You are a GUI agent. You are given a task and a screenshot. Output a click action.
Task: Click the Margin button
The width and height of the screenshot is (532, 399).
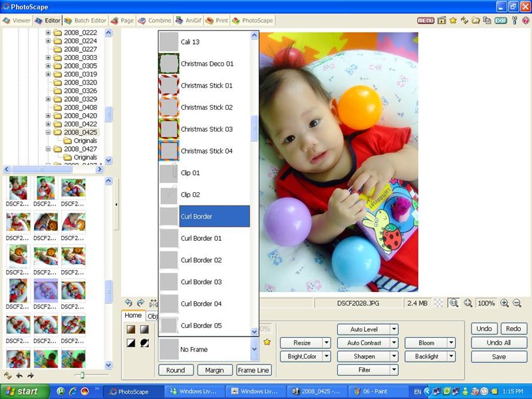point(214,370)
